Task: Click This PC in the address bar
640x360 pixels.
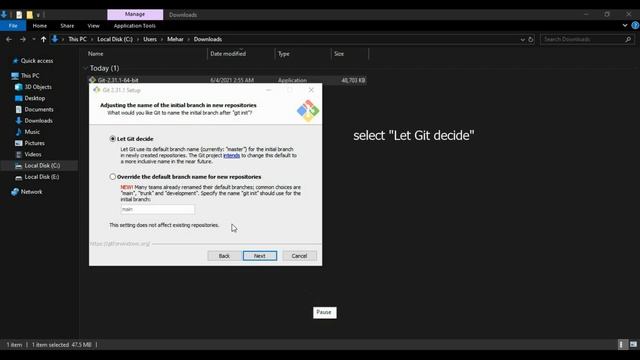Action: [x=77, y=39]
